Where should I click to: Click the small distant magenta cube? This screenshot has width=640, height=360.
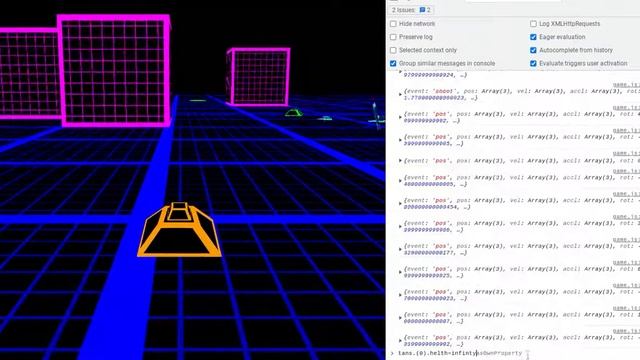pyautogui.click(x=258, y=76)
